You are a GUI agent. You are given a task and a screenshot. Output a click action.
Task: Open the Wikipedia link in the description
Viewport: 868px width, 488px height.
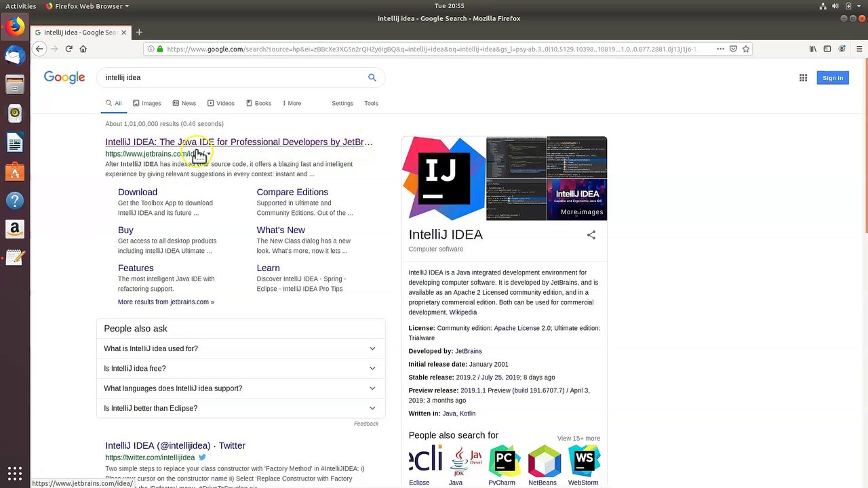tap(463, 312)
